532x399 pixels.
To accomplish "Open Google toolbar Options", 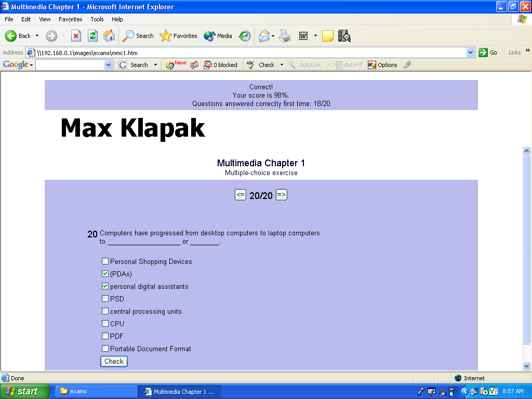I will pyautogui.click(x=382, y=65).
